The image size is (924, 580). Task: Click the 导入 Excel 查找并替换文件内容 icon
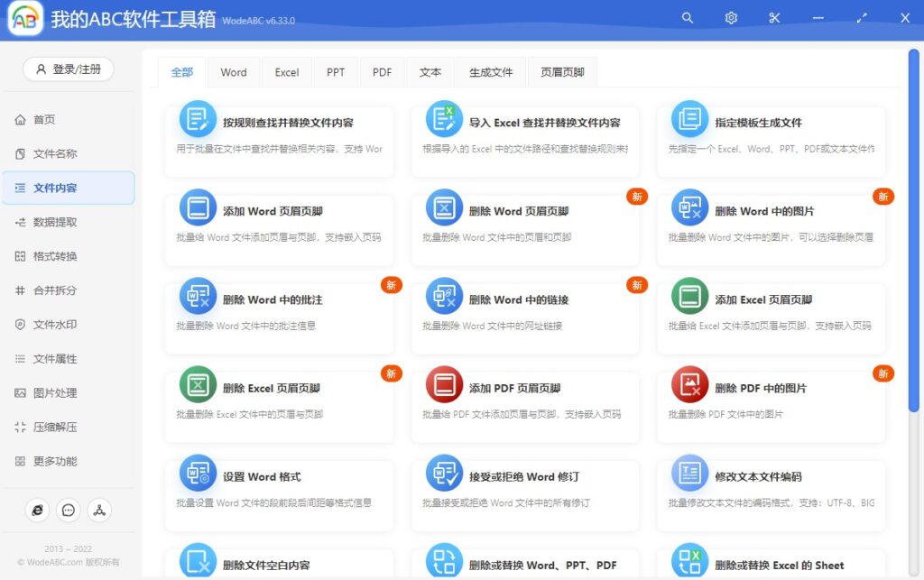pos(443,119)
